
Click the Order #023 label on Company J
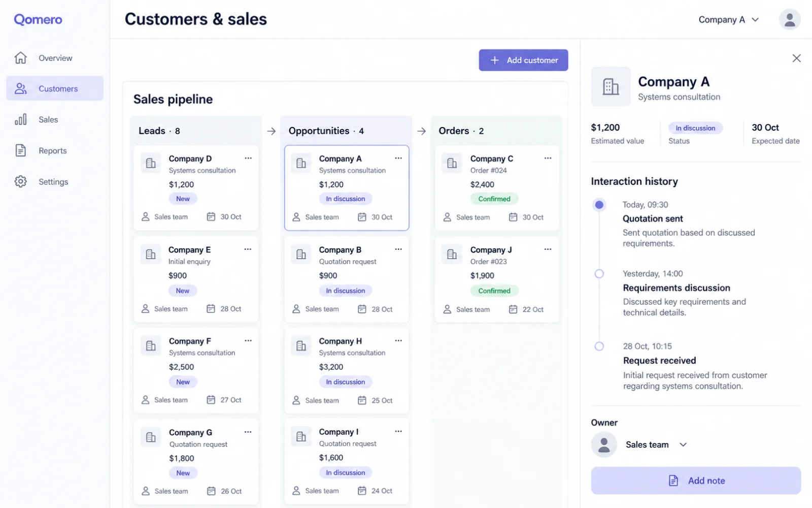pyautogui.click(x=488, y=262)
